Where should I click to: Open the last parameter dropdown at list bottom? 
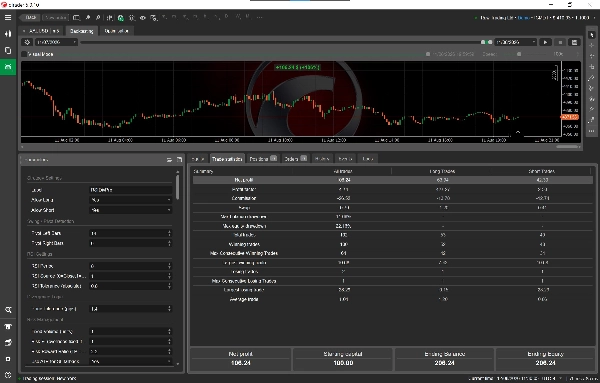click(130, 361)
